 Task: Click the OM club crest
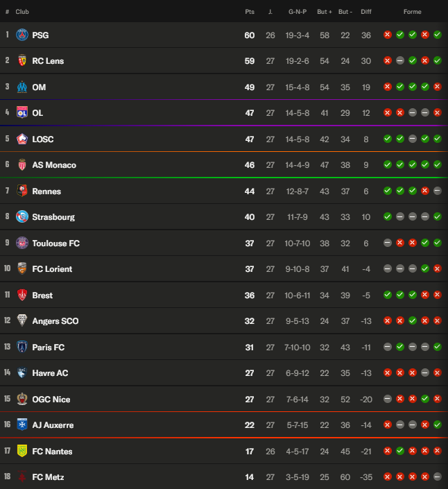[x=22, y=87]
